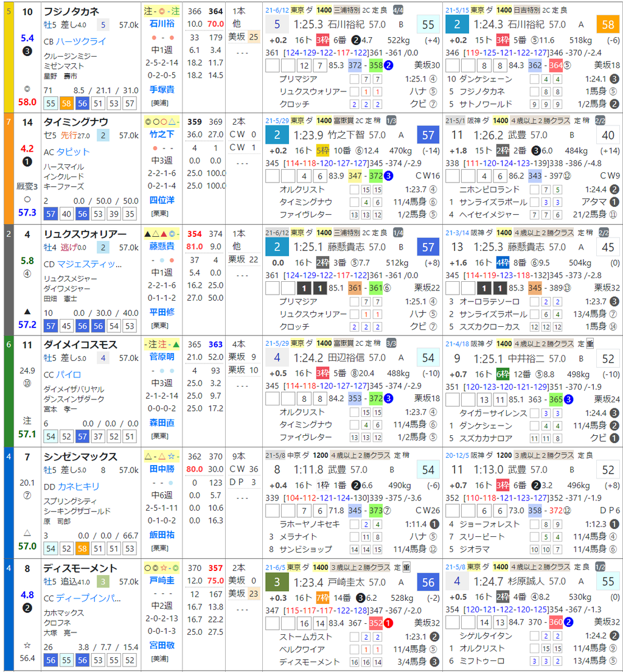Open jockey 竹之下 link
This screenshot has height=672, width=623.
pyautogui.click(x=162, y=134)
